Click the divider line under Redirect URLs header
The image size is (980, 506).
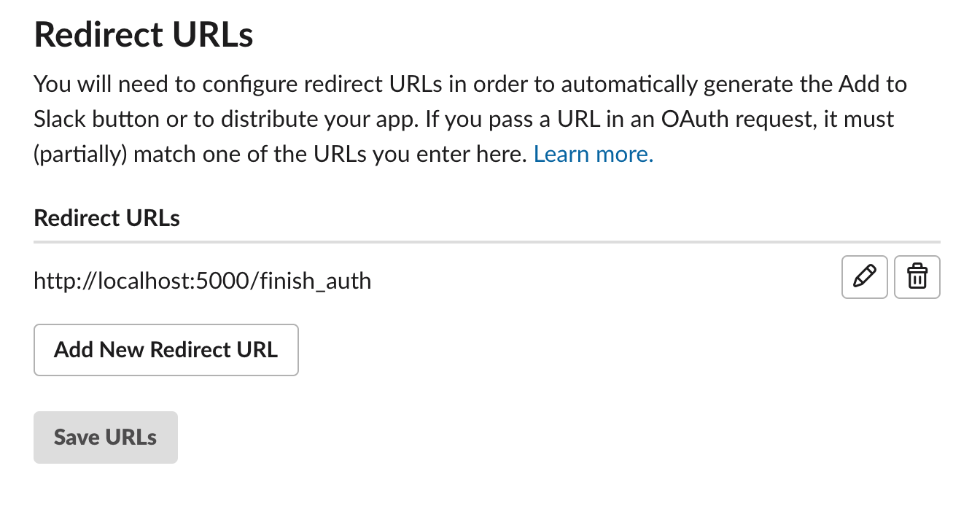click(x=487, y=241)
